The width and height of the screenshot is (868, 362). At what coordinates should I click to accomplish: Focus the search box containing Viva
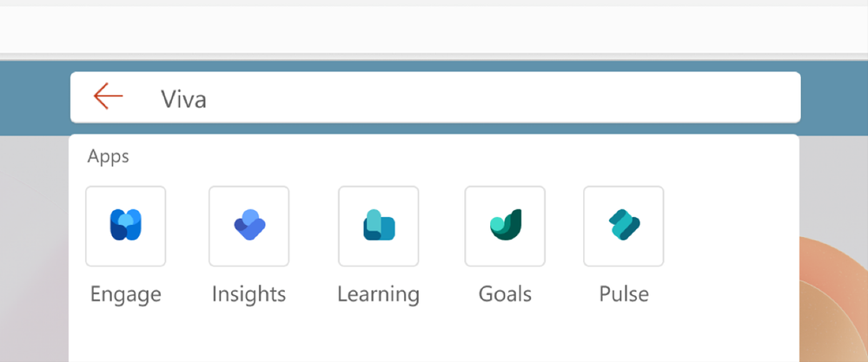click(435, 97)
